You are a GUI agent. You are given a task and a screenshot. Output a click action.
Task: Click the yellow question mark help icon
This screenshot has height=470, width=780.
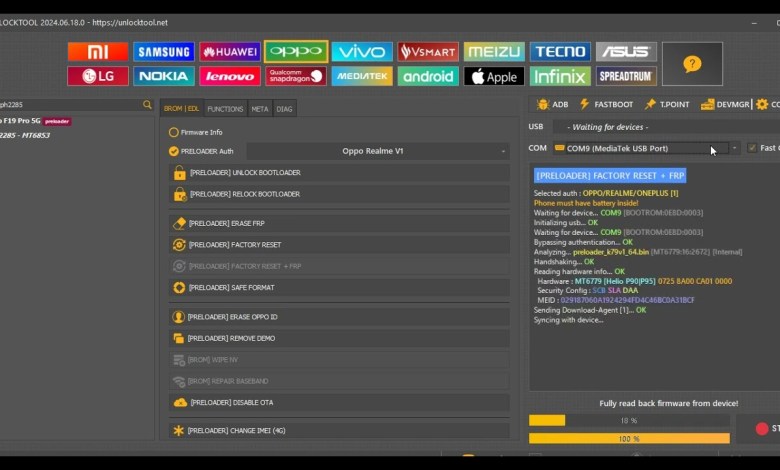[692, 63]
